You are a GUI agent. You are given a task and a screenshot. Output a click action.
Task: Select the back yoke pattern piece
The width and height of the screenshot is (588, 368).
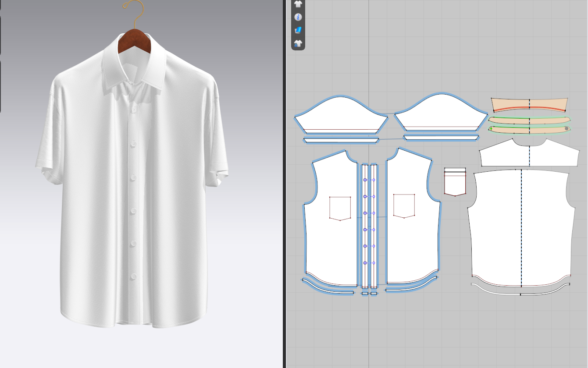click(x=529, y=153)
